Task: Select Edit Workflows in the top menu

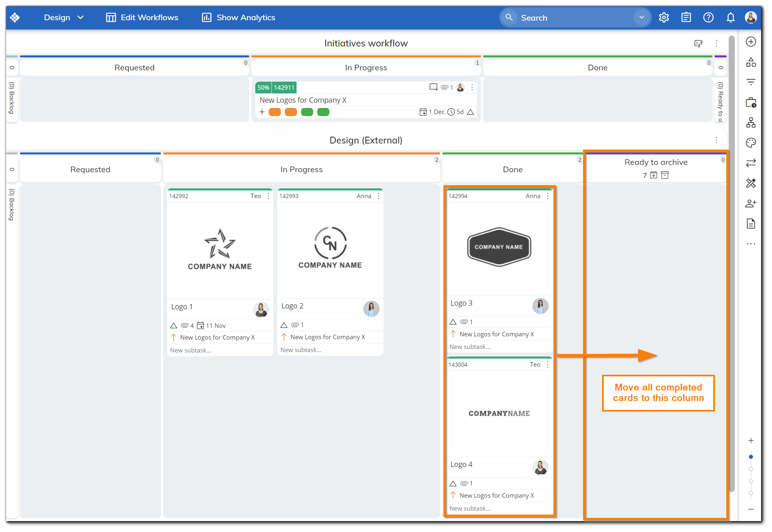Action: tap(142, 17)
